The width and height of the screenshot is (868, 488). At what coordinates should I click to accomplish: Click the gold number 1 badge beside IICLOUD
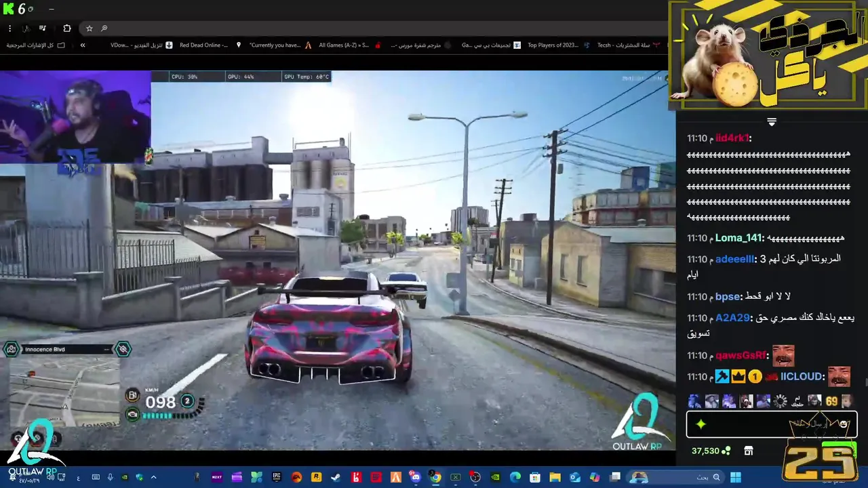click(755, 377)
